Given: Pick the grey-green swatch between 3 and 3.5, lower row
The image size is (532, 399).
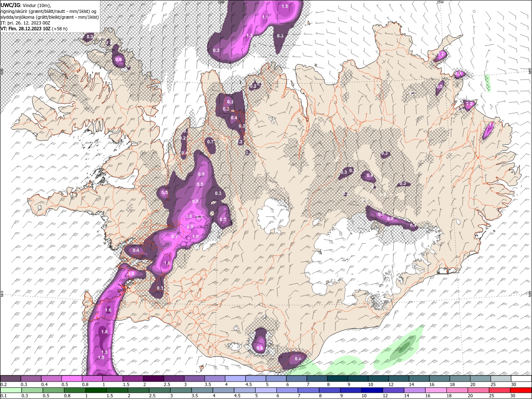Looking at the screenshot, I should coord(180,390).
